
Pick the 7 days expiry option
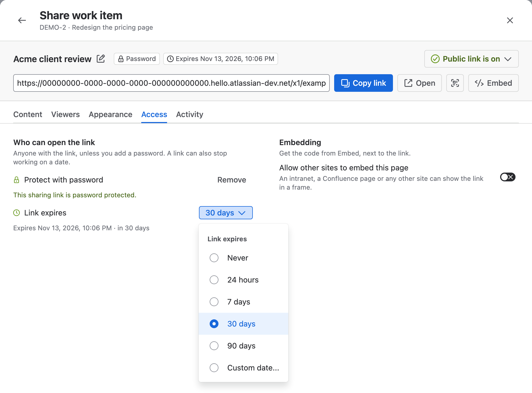tap(243, 302)
